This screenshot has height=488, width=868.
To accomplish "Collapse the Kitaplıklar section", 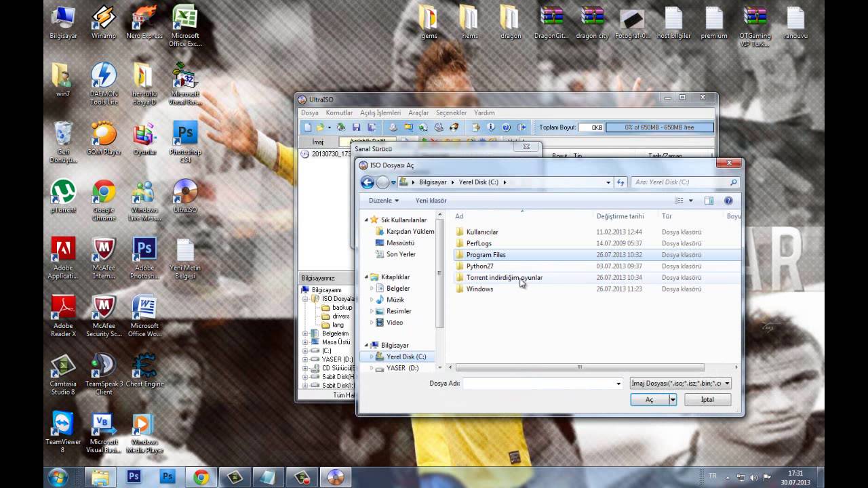I will coord(367,277).
